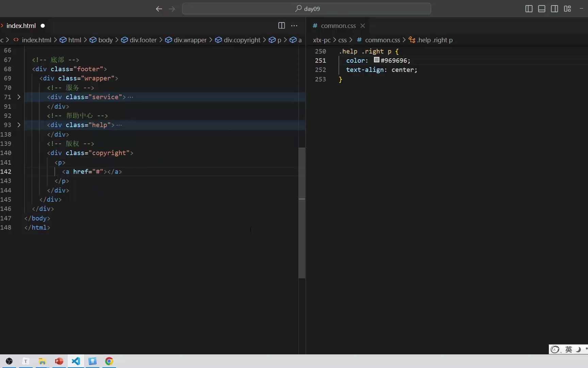
Task: Click the closing body tag
Action: pos(37,218)
